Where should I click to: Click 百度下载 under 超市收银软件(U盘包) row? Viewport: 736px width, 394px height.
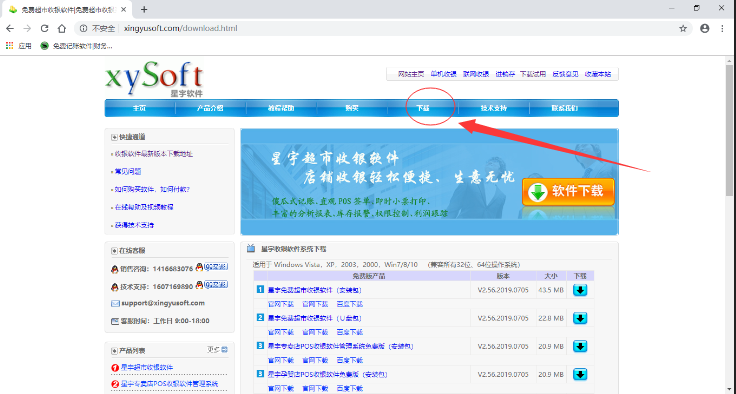(350, 332)
